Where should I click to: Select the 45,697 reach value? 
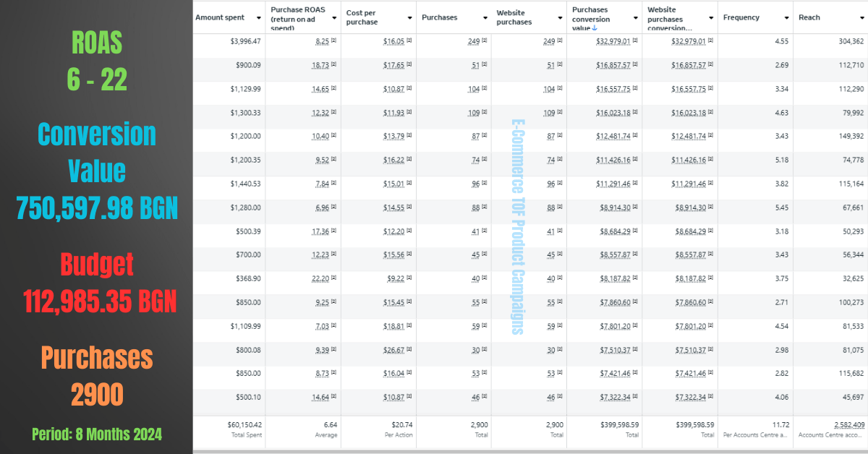pos(854,397)
